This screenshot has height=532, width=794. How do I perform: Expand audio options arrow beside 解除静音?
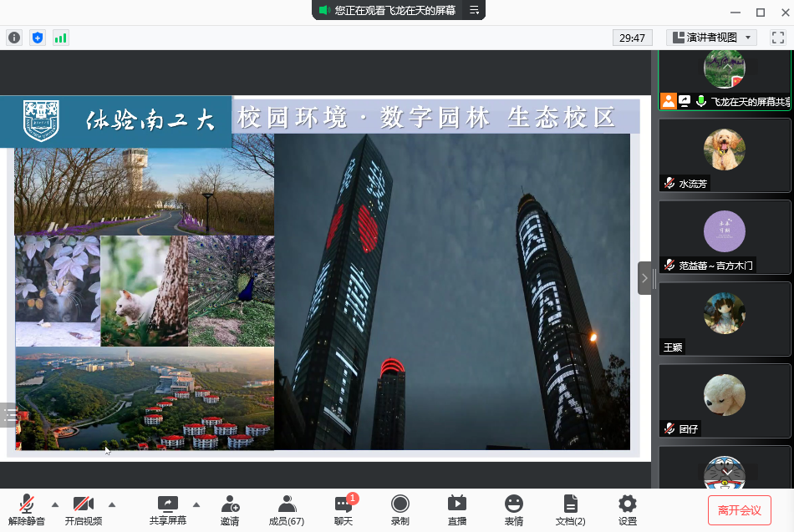point(55,504)
